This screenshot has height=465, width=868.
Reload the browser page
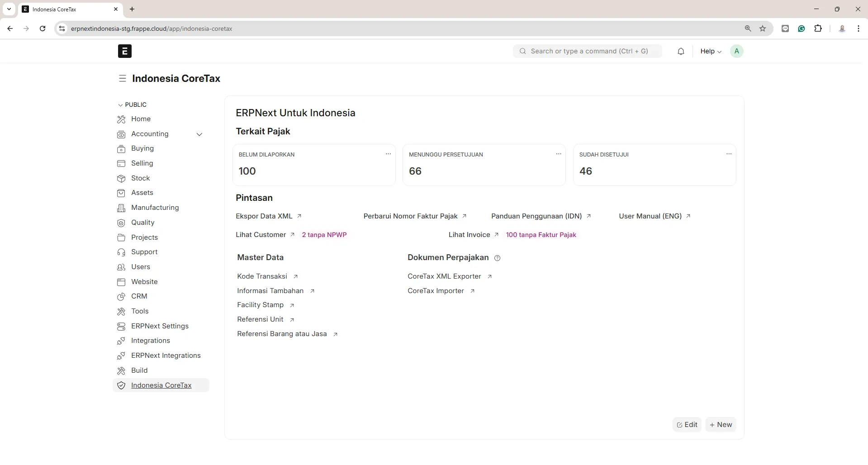click(43, 28)
